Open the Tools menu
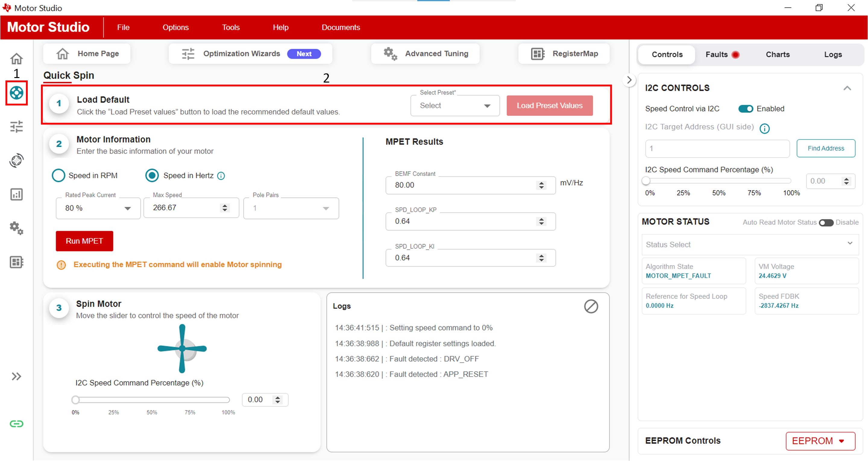The image size is (868, 461). [231, 27]
